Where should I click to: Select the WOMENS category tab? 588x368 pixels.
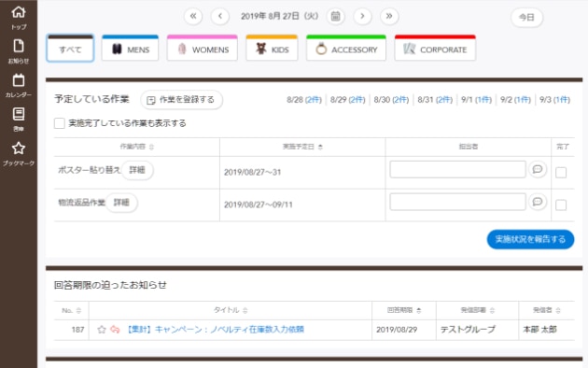point(203,49)
